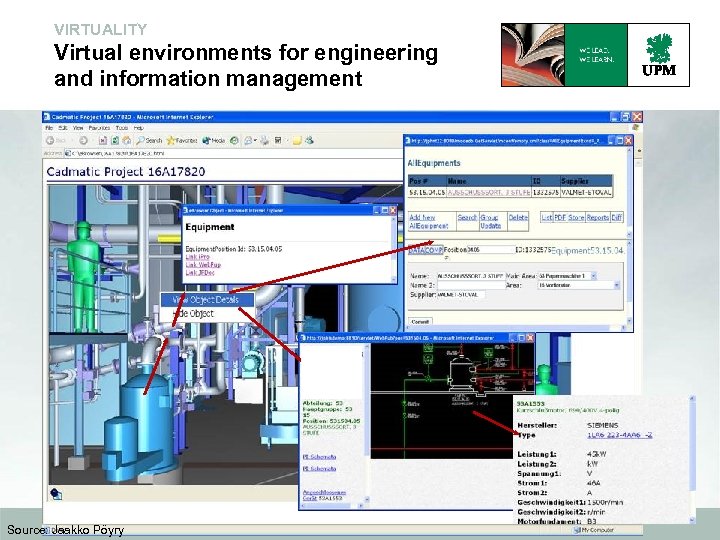720x540 pixels.
Task: Click the Delete link in AllEquipments
Action: click(518, 218)
